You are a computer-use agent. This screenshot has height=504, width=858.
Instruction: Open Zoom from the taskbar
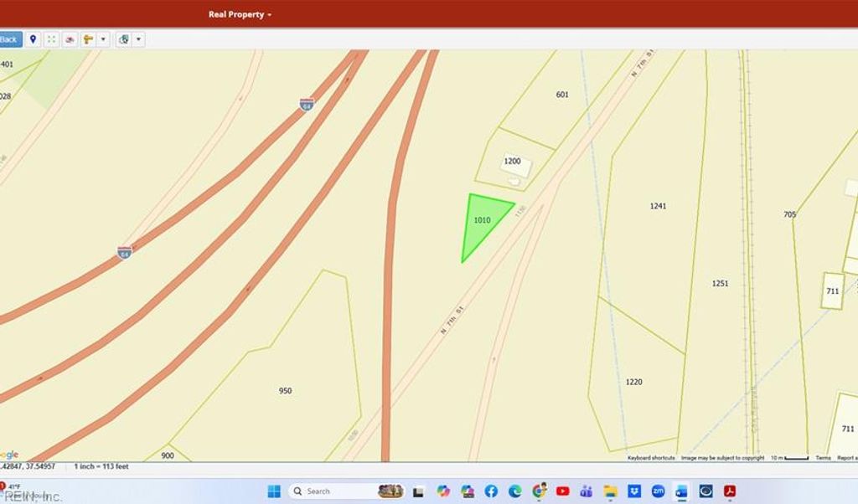coord(658,491)
